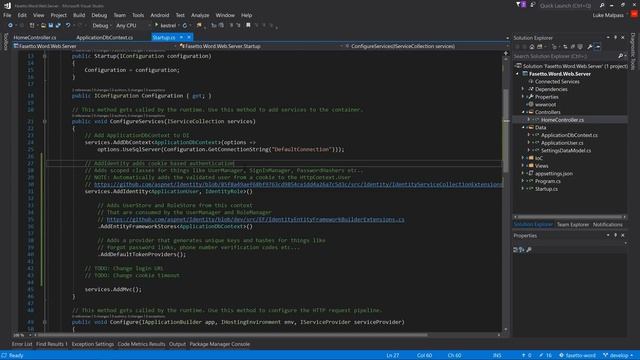Click the Properties panel property pages wrench
Image resolution: width=640 pixels, height=360 pixels.
pos(529,249)
